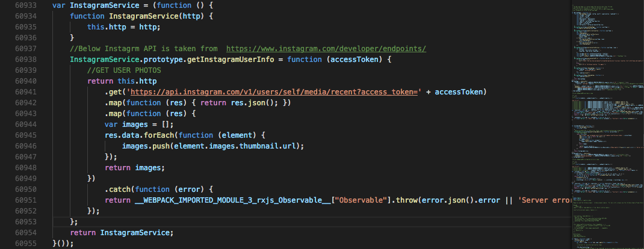The width and height of the screenshot is (644, 249).
Task: Click line number 60937 in the gutter
Action: point(26,48)
